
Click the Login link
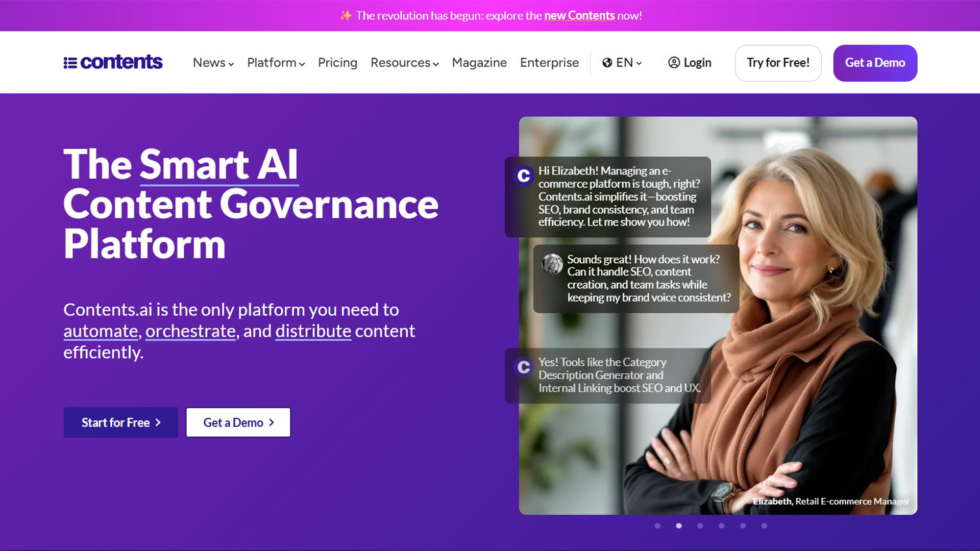tap(690, 63)
